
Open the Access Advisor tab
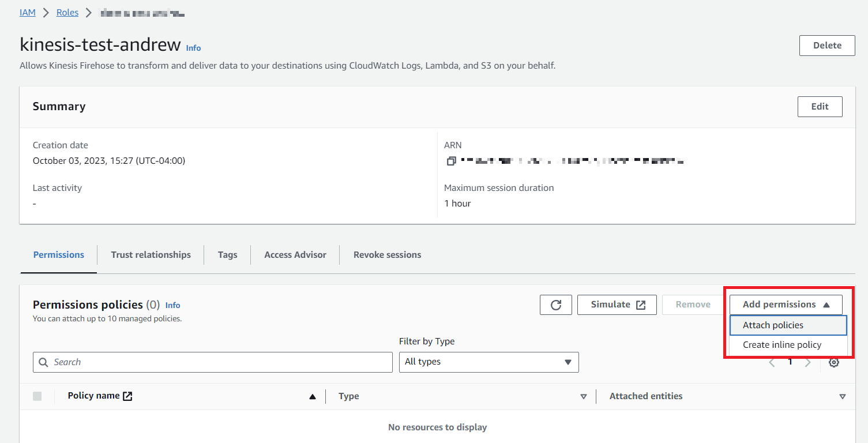point(295,254)
